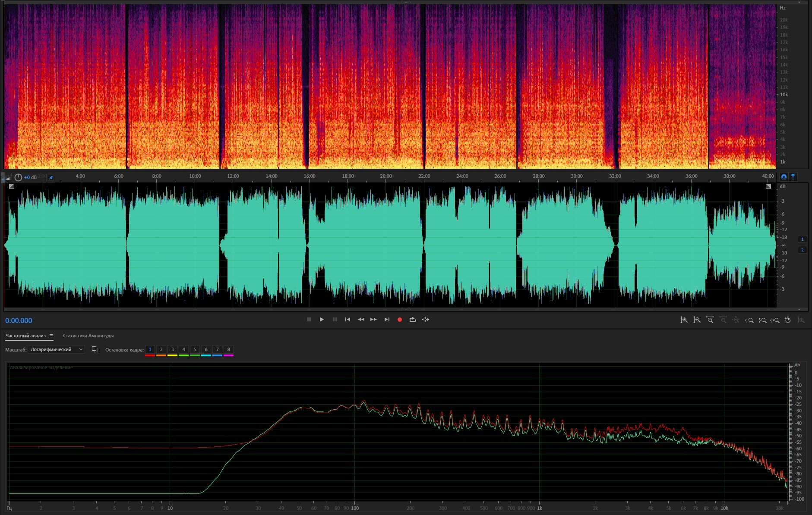812x515 pixels.
Task: Zoom in amplitude icon
Action: click(x=684, y=320)
